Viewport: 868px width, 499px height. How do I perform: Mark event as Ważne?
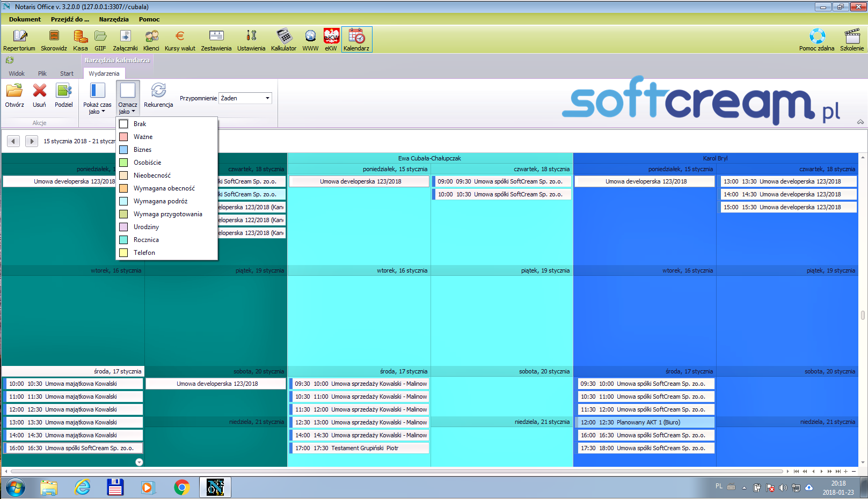[167, 137]
